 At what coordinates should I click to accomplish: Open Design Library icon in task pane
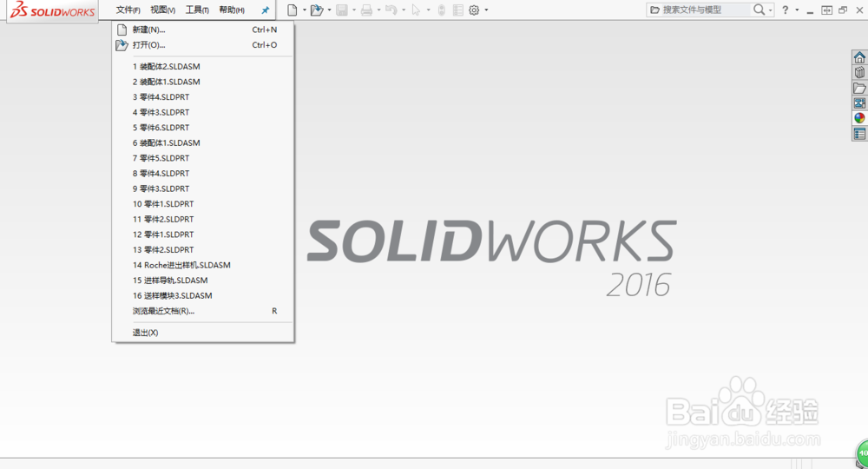[859, 73]
